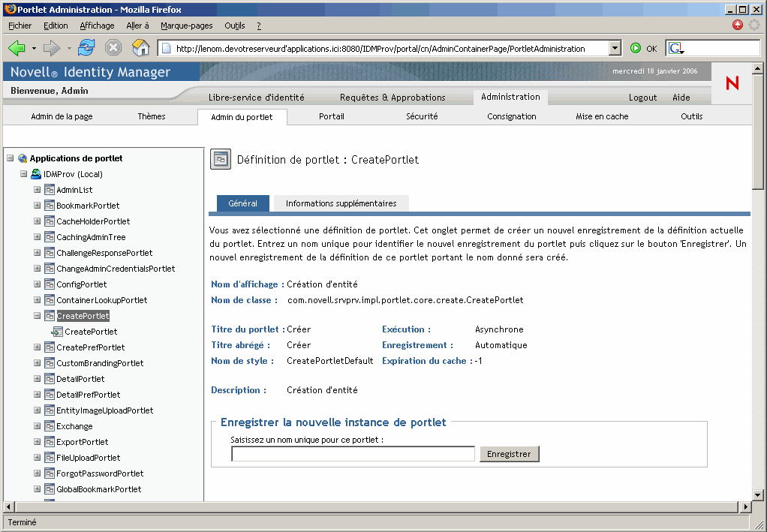The image size is (767, 532).
Task: Click the AdminList portlet icon
Action: 50,190
